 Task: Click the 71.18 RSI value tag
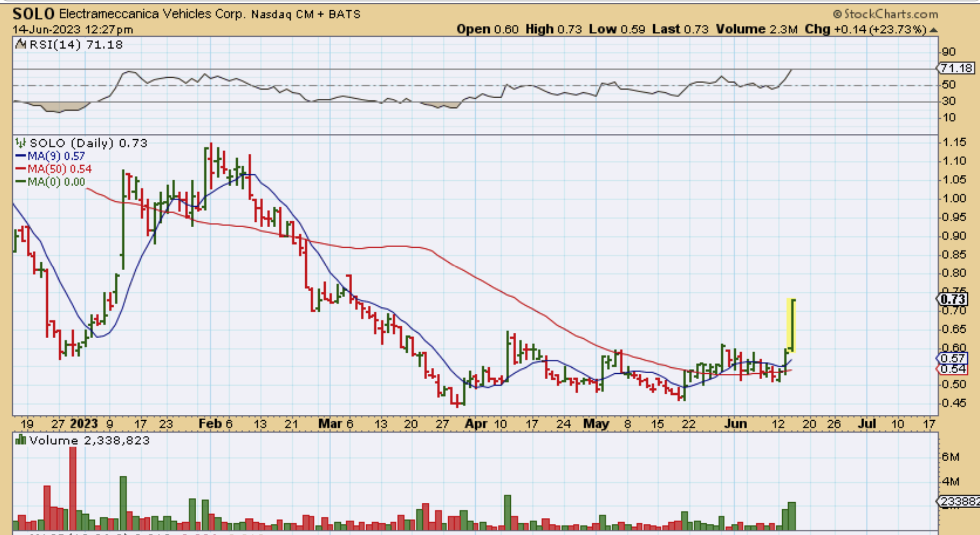click(x=956, y=68)
